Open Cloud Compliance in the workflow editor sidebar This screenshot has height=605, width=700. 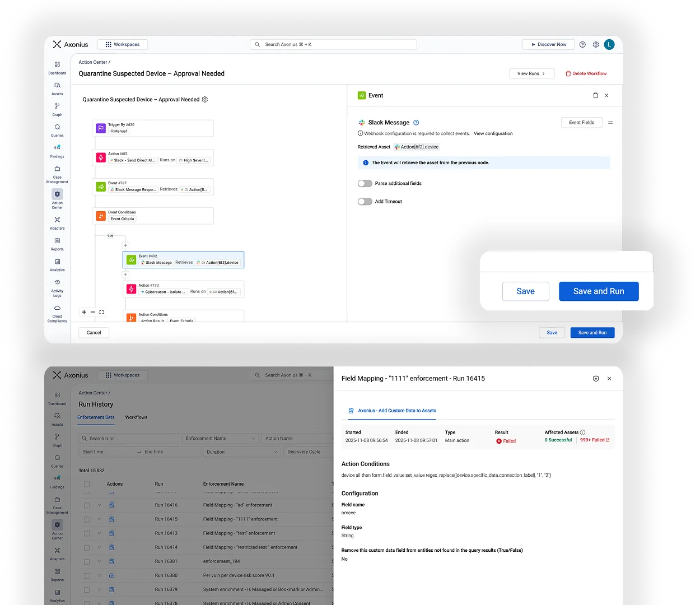57,314
